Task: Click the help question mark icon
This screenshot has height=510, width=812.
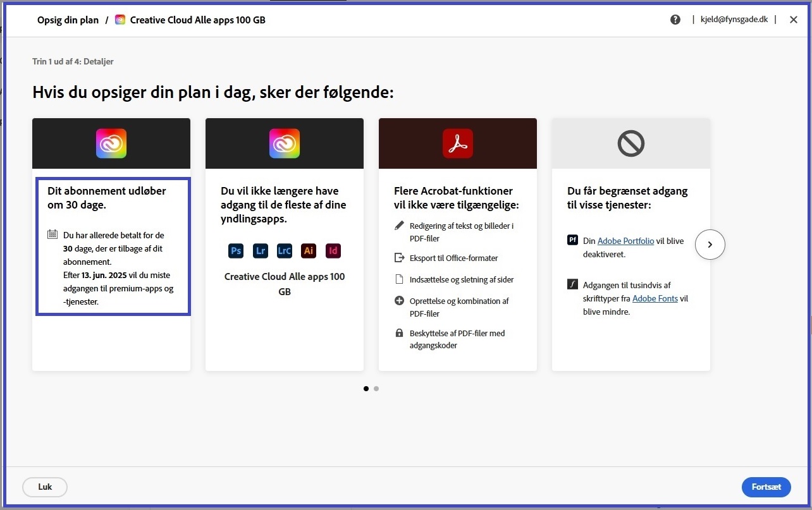Action: pyautogui.click(x=675, y=20)
